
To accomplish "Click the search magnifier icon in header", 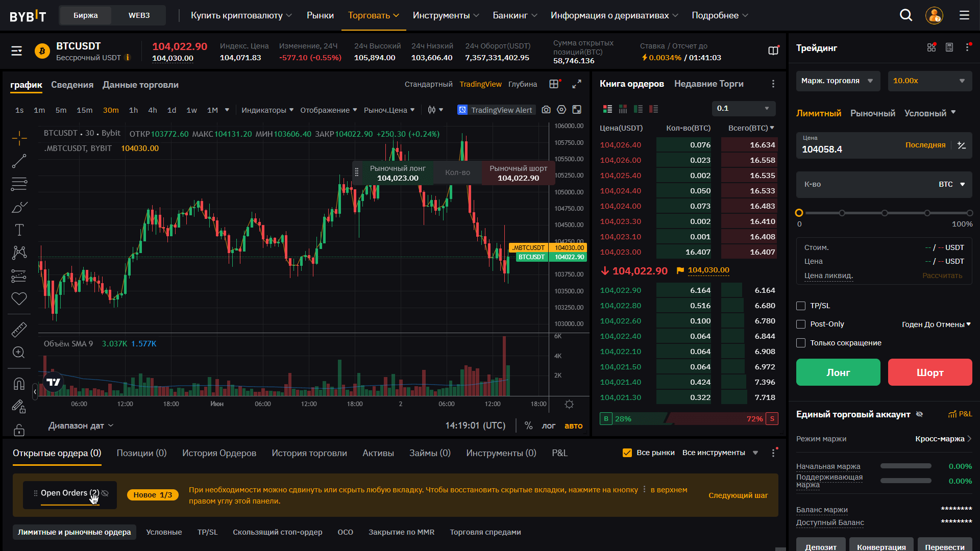I will click(905, 15).
